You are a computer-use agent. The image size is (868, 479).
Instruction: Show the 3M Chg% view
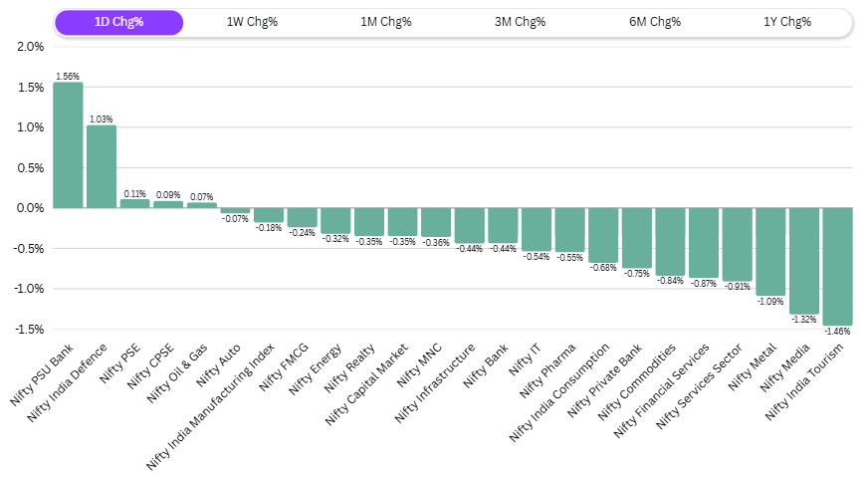coord(520,22)
